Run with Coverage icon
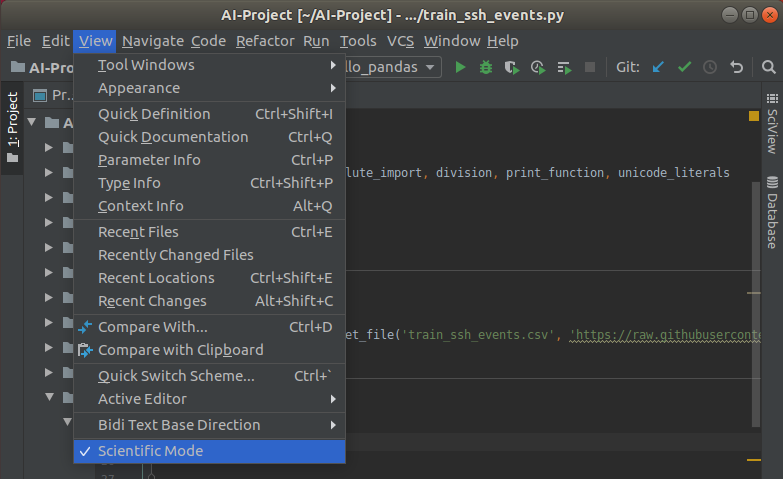Screen dimensions: 783x479 (x=512, y=67)
